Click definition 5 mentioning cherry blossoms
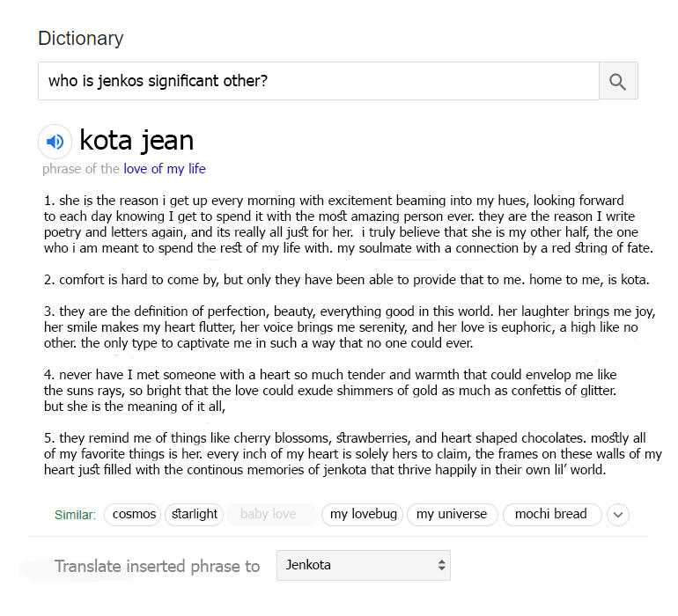Screen dimensions: 678x616 [x=352, y=454]
